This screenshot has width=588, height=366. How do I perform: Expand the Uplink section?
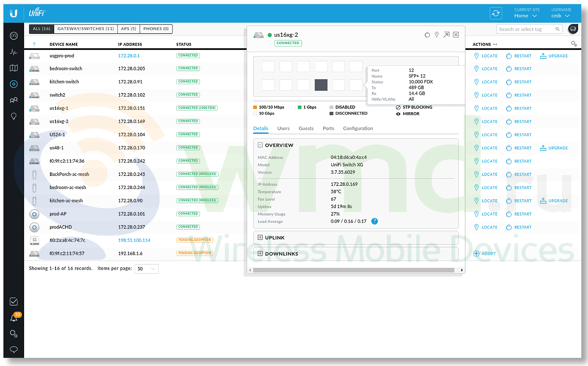point(260,238)
